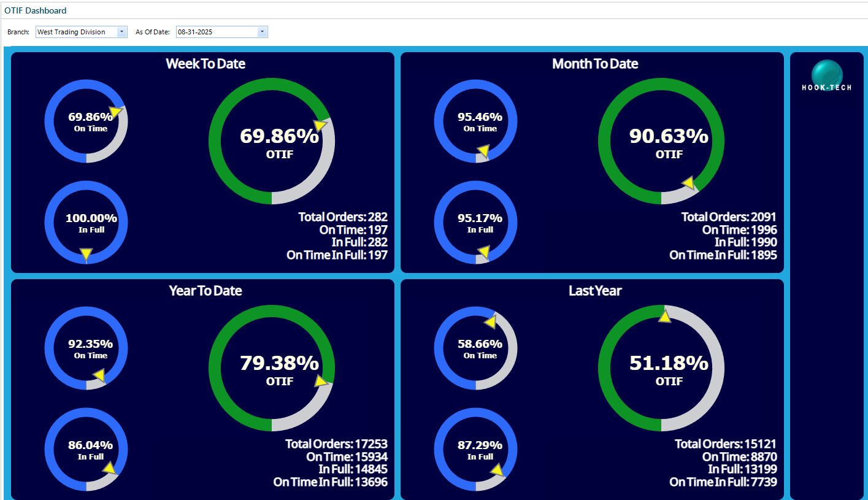Viewport: 868px width, 500px height.
Task: Click the 87.29% In Full gauge
Action: coord(476,449)
